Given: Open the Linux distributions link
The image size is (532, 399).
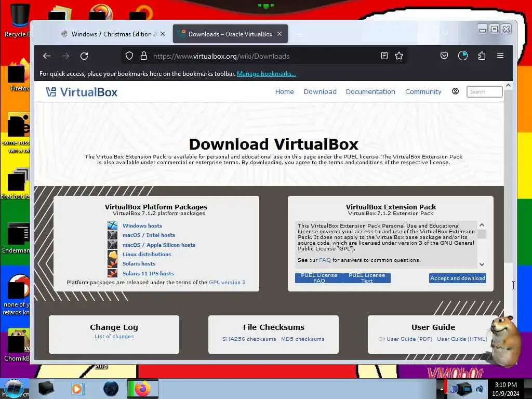Looking at the screenshot, I should tap(147, 254).
